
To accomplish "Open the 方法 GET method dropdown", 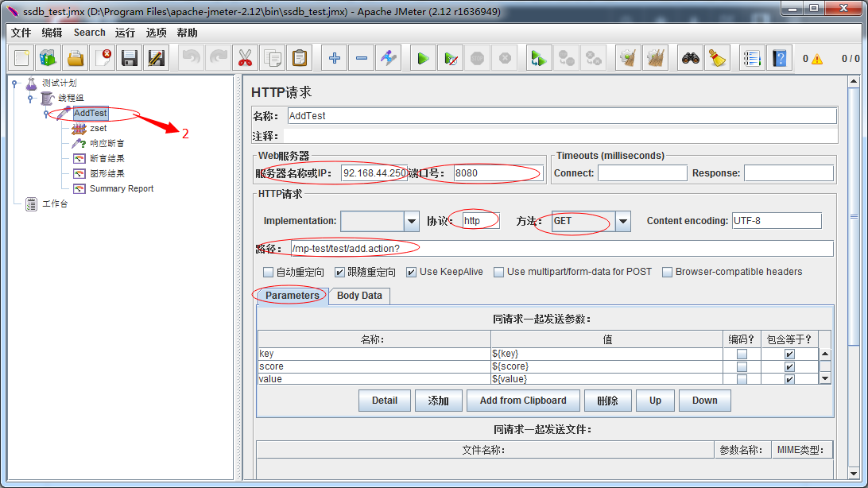I will (x=622, y=221).
